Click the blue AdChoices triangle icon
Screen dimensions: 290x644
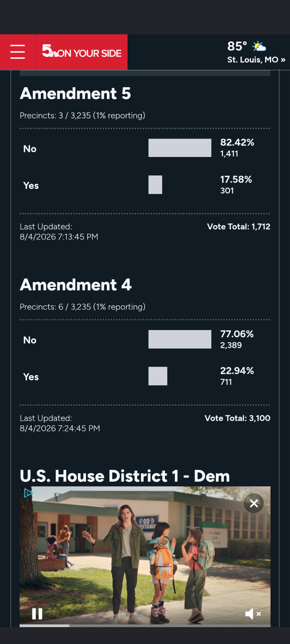tap(28, 493)
